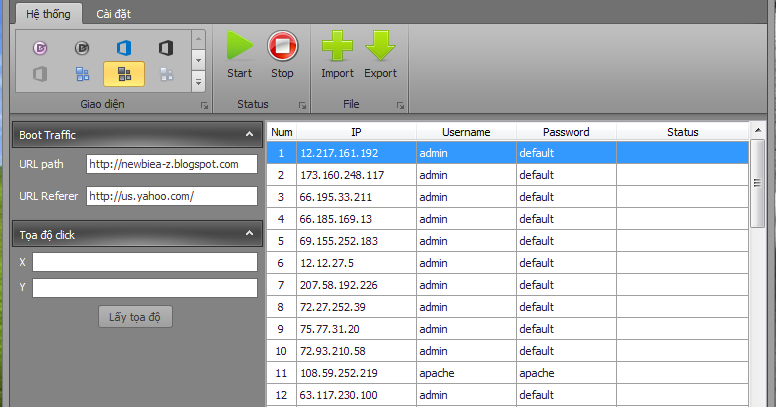Select row with IP 63.117.230.100
776x407 pixels.
click(x=507, y=395)
